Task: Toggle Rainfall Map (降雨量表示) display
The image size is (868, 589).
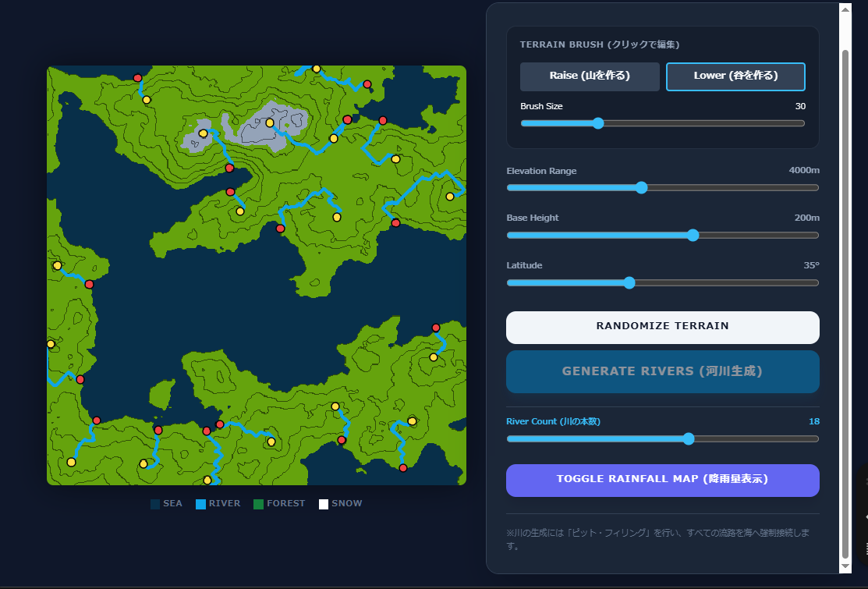Action: click(x=662, y=480)
